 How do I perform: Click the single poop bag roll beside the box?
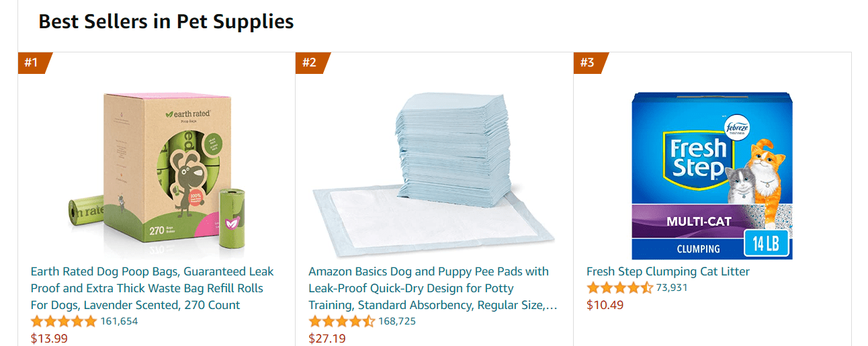234,219
